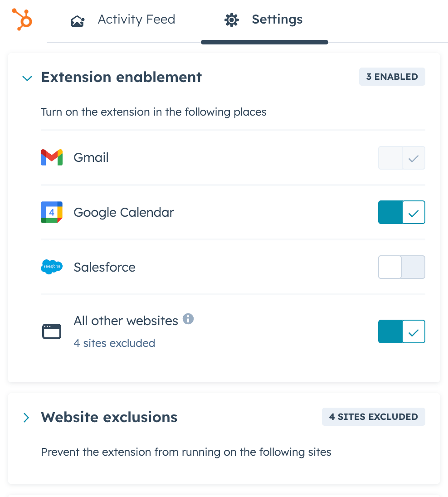Click the HubSpot sprocket logo
This screenshot has width=448, height=497.
pos(22,19)
